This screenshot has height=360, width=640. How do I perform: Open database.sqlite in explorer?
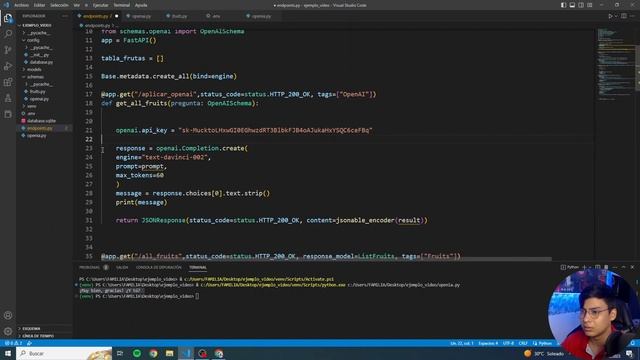pos(41,121)
